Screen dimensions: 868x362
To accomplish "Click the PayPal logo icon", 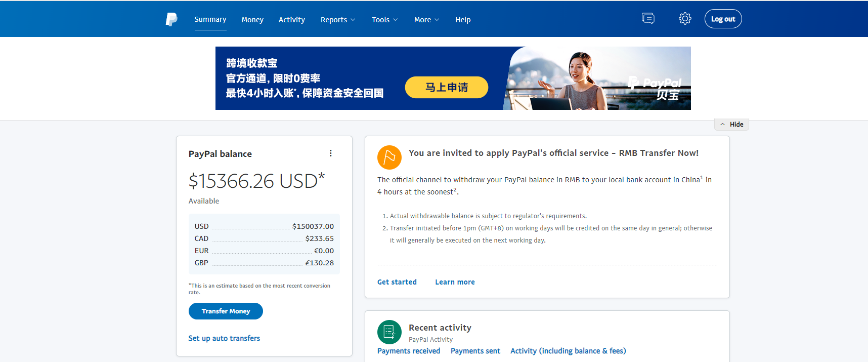I will point(171,19).
